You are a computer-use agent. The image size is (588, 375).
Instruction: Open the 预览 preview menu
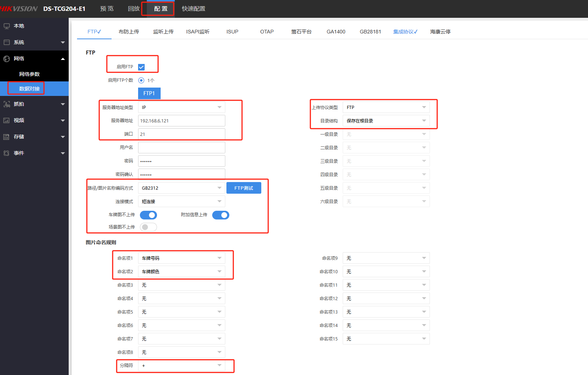pos(107,9)
